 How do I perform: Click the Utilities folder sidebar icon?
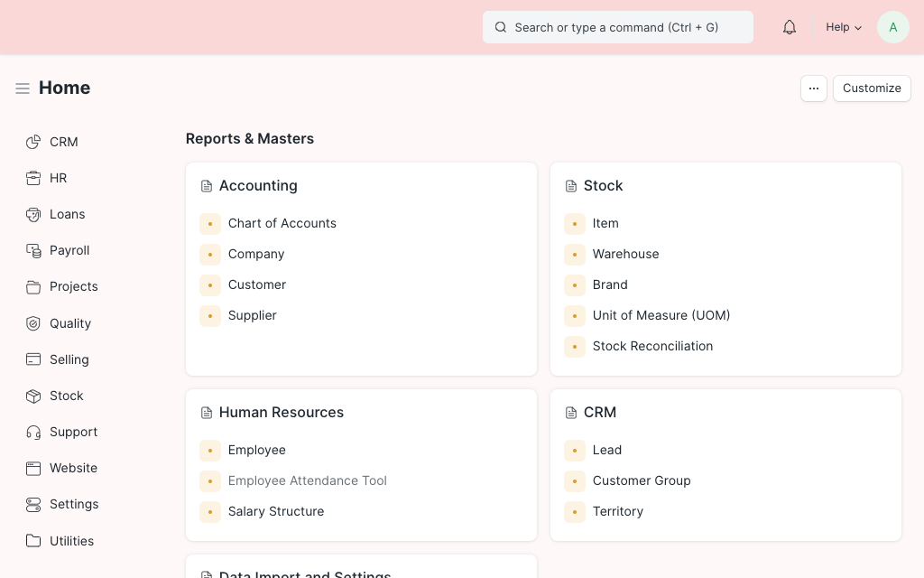(x=33, y=541)
